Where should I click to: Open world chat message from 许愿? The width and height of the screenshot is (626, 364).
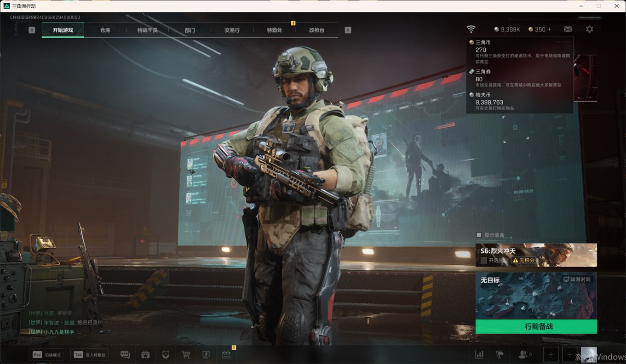point(51,313)
